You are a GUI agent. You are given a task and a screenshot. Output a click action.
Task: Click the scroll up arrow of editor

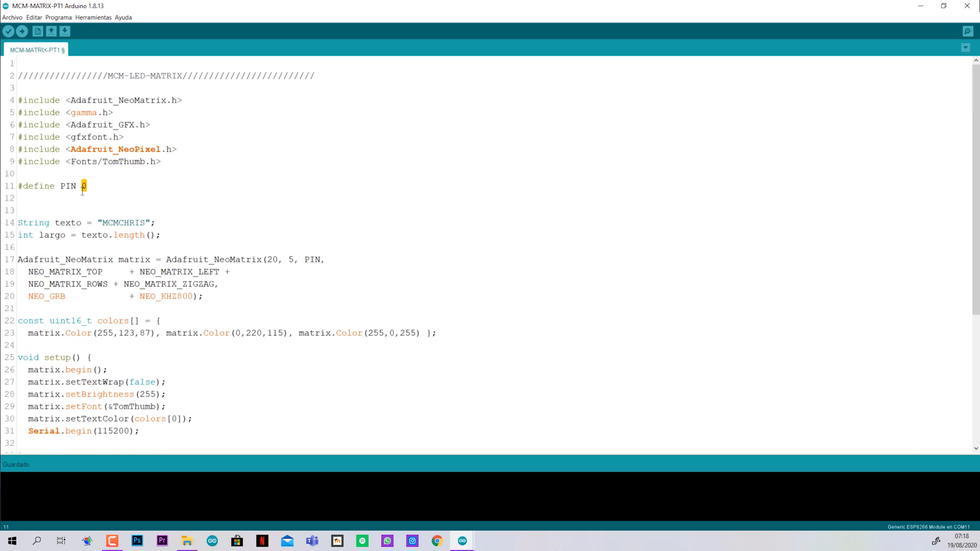[x=976, y=60]
